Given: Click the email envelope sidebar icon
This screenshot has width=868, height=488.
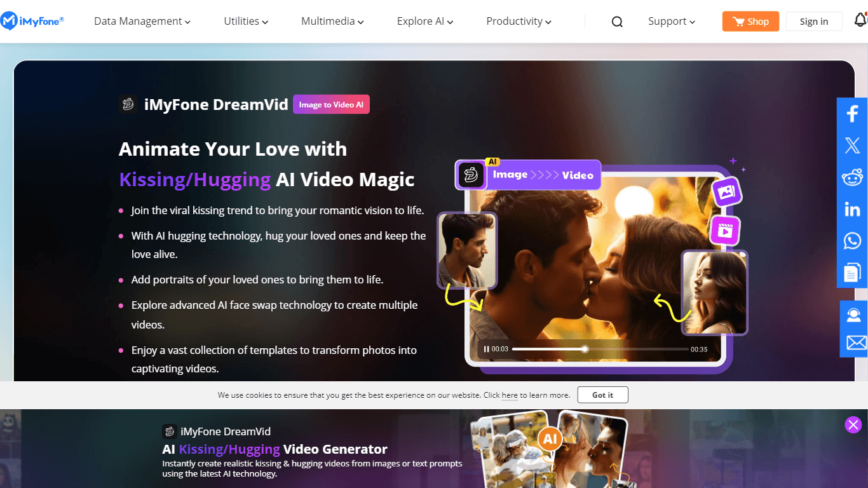Looking at the screenshot, I should pyautogui.click(x=856, y=343).
